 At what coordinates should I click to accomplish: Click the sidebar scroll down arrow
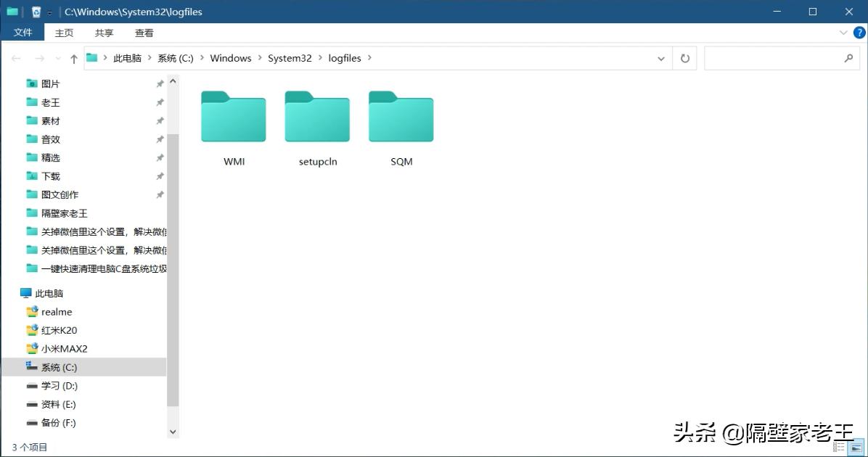click(173, 432)
